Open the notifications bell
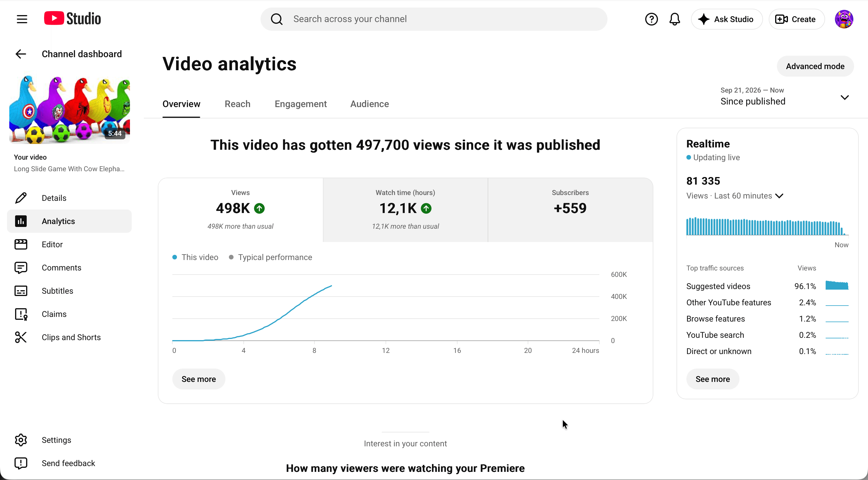Viewport: 868px width, 480px height. tap(674, 19)
